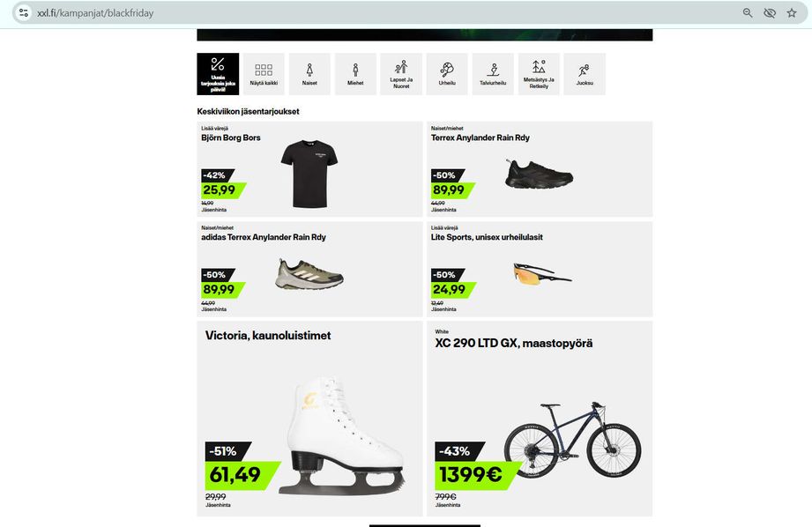The height and width of the screenshot is (527, 812).
Task: Open Victoria kaunoluistimet ice skates offer
Action: pyautogui.click(x=309, y=419)
